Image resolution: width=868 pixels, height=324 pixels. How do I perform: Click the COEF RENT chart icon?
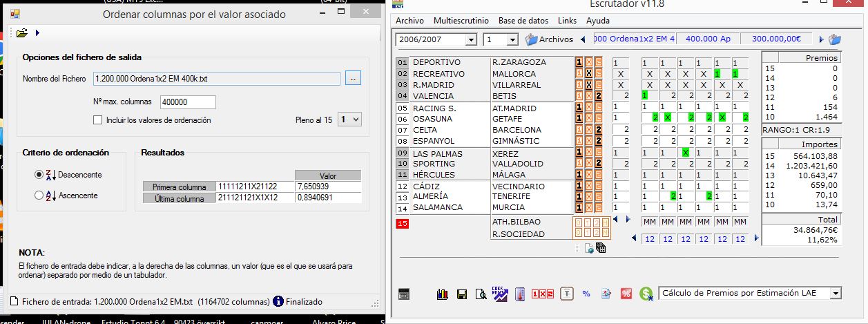[x=499, y=293]
